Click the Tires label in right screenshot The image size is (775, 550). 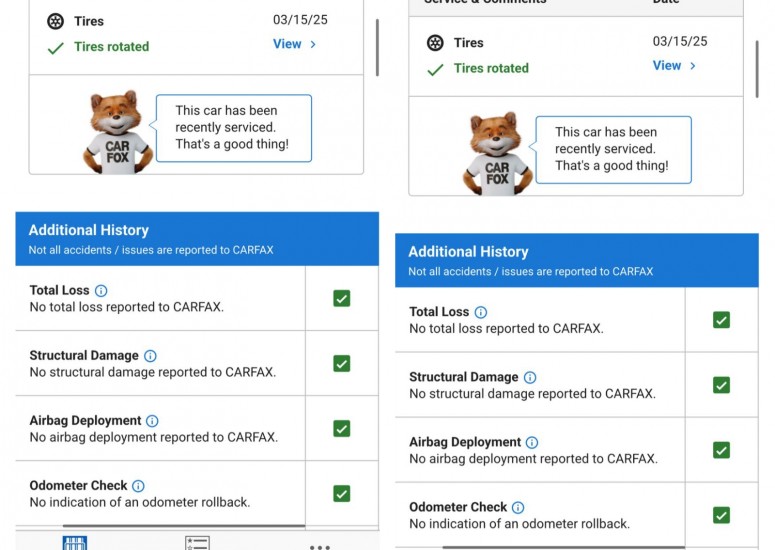[x=469, y=43]
